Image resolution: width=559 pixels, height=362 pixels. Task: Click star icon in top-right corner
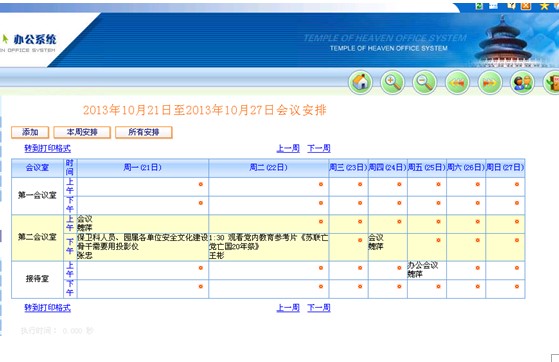544,6
